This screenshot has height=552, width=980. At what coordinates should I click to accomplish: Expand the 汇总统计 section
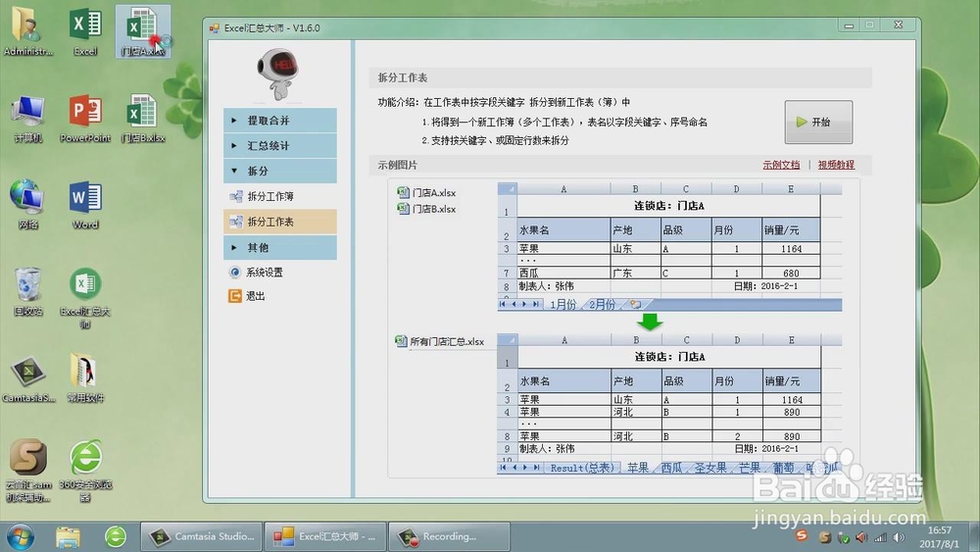tap(280, 146)
